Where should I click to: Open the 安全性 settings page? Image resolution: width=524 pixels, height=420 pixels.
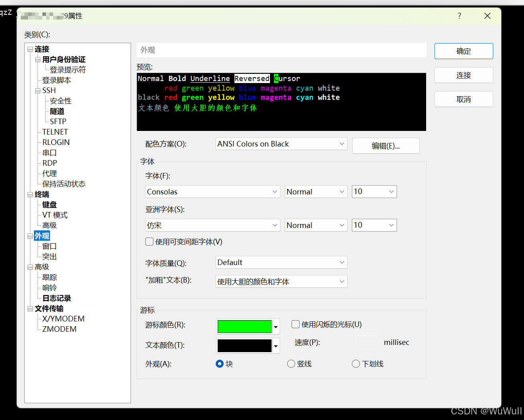coord(61,101)
